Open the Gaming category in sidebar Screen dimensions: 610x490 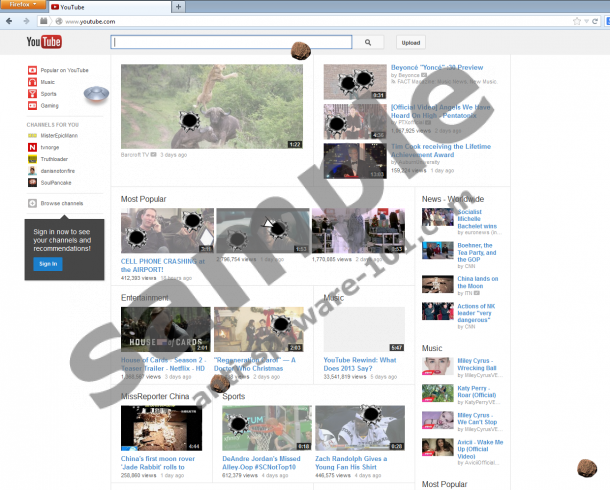[50, 105]
